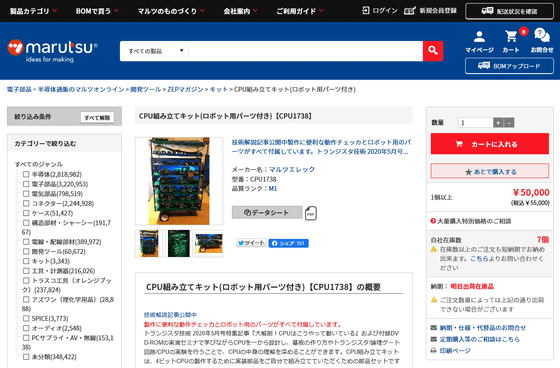Open the PDF datasheet icon
Screen dimensions: 560x368
[x=311, y=213]
